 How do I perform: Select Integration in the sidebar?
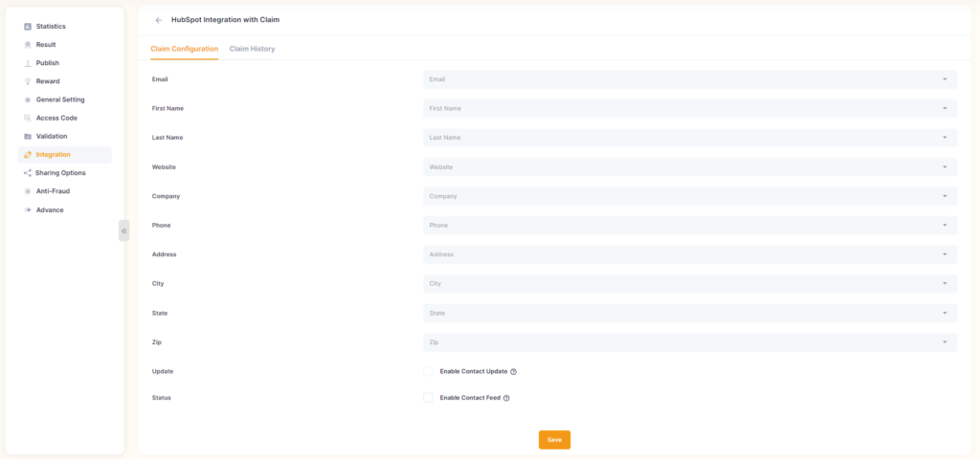pyautogui.click(x=64, y=155)
